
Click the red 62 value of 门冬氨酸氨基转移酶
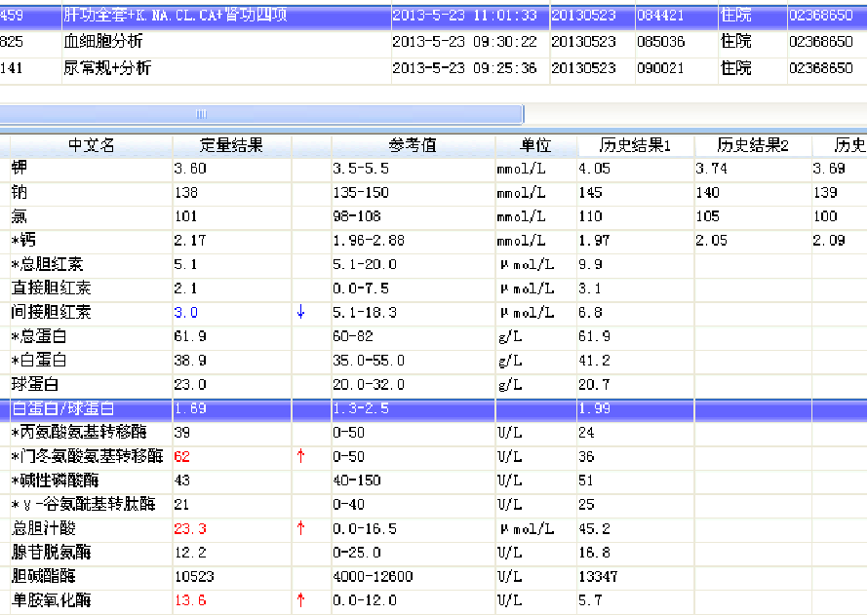click(182, 457)
